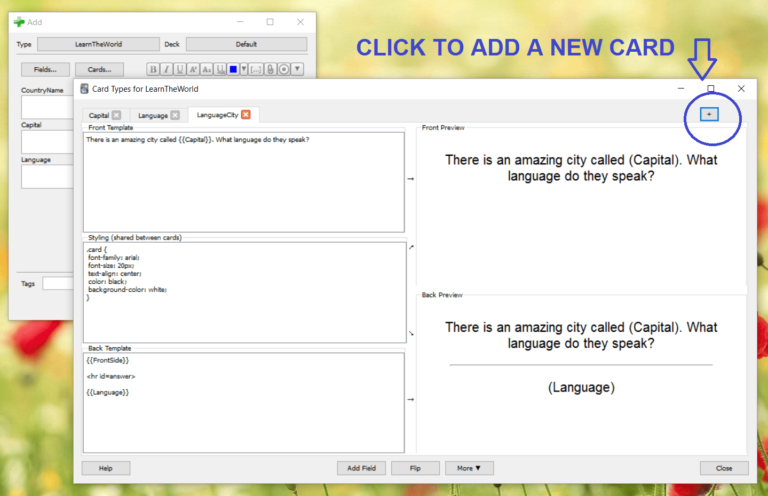Click the plus button to add a new card
The width and height of the screenshot is (768, 496).
click(x=709, y=114)
